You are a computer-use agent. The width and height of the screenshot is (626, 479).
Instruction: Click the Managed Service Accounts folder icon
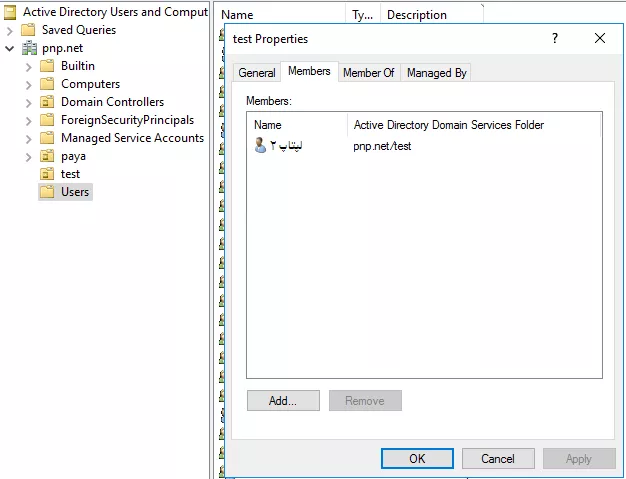coord(47,138)
